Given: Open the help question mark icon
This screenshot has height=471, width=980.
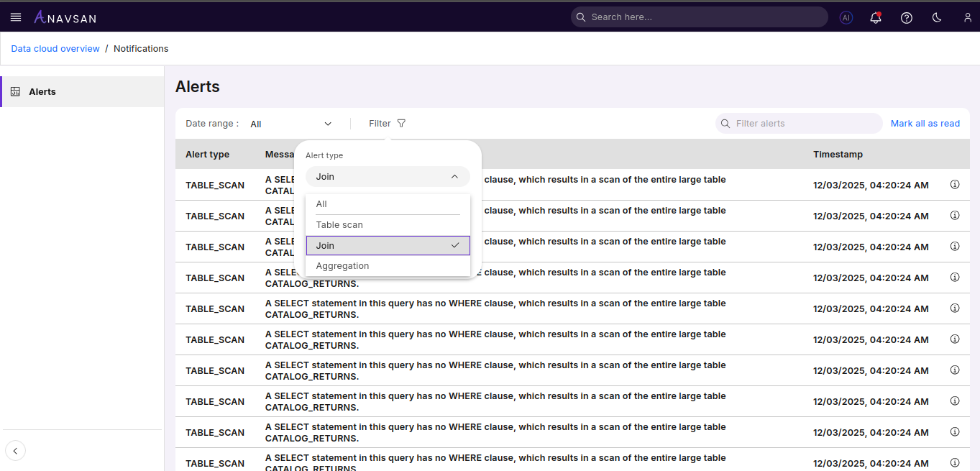Looking at the screenshot, I should tap(907, 18).
